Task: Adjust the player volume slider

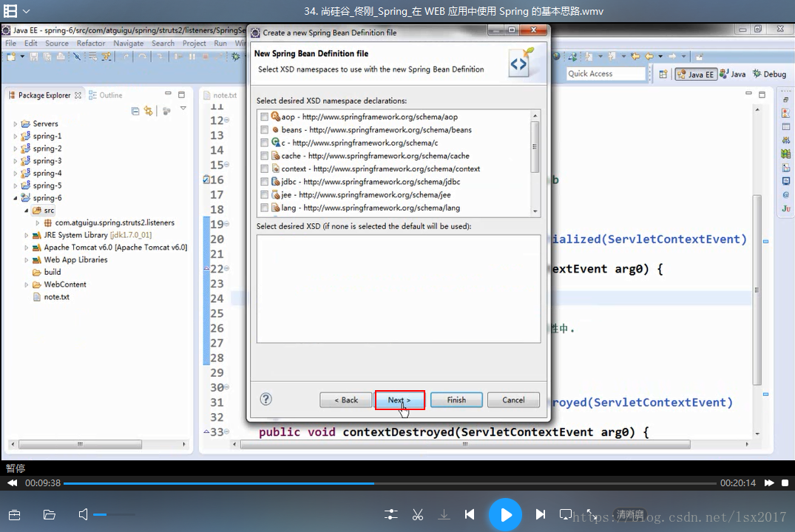Action: point(114,515)
